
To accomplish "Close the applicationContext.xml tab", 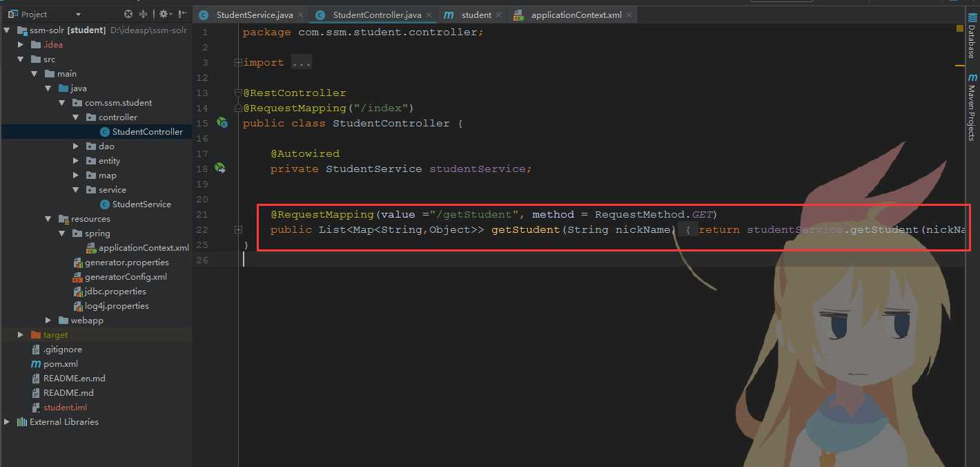I will 629,15.
